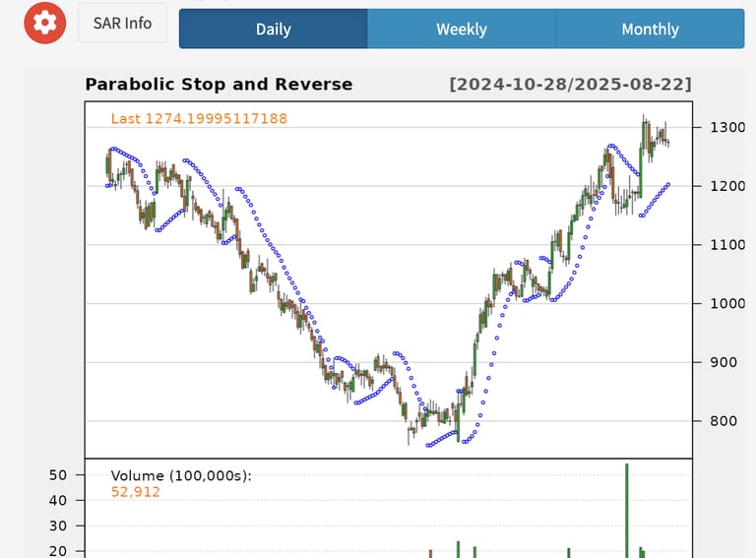
Task: Click the Parabolic Stop and Reverse title
Action: click(219, 85)
